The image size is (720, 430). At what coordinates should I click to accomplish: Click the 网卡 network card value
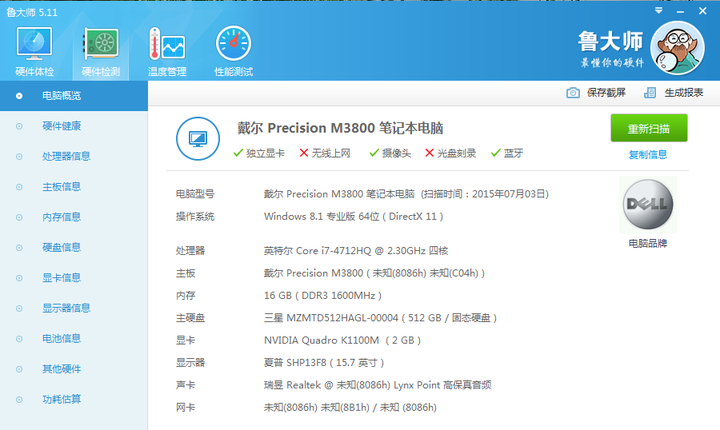(350, 407)
